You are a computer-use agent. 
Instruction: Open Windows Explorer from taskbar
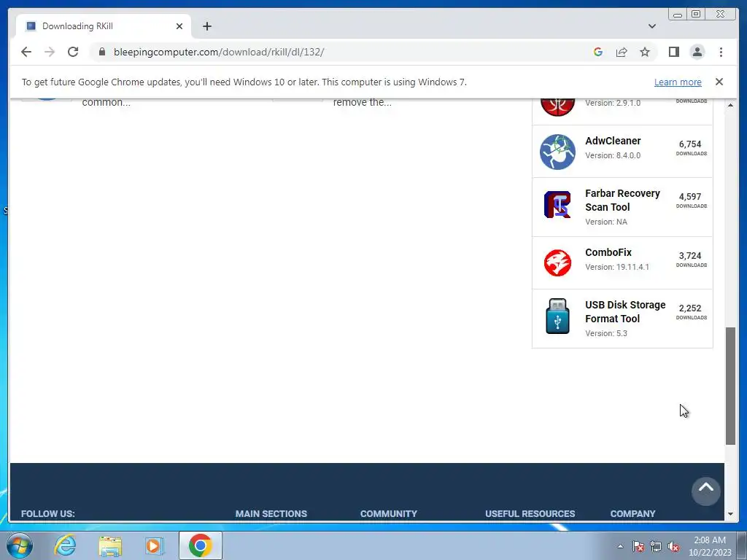coord(110,545)
